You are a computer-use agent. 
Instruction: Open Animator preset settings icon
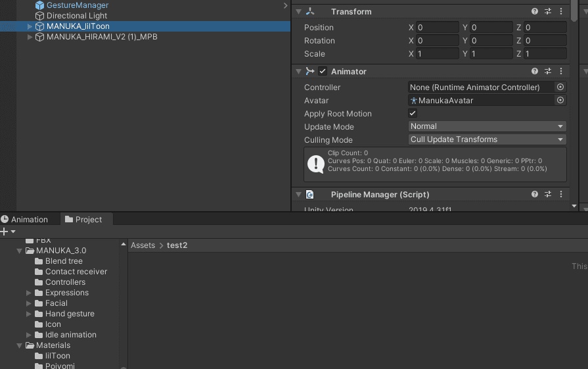pyautogui.click(x=548, y=71)
